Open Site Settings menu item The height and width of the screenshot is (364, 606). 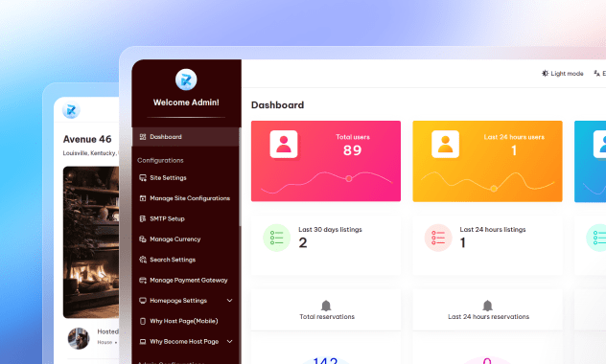[x=185, y=178]
